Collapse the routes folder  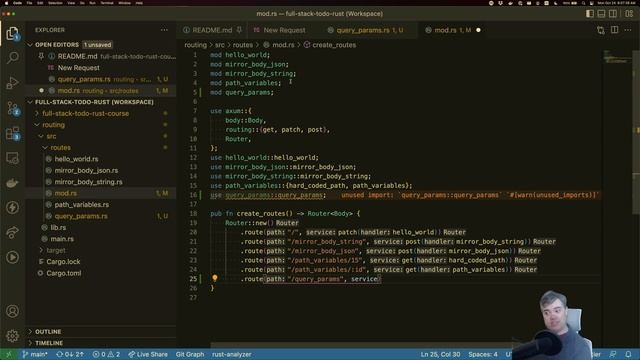[x=60, y=148]
